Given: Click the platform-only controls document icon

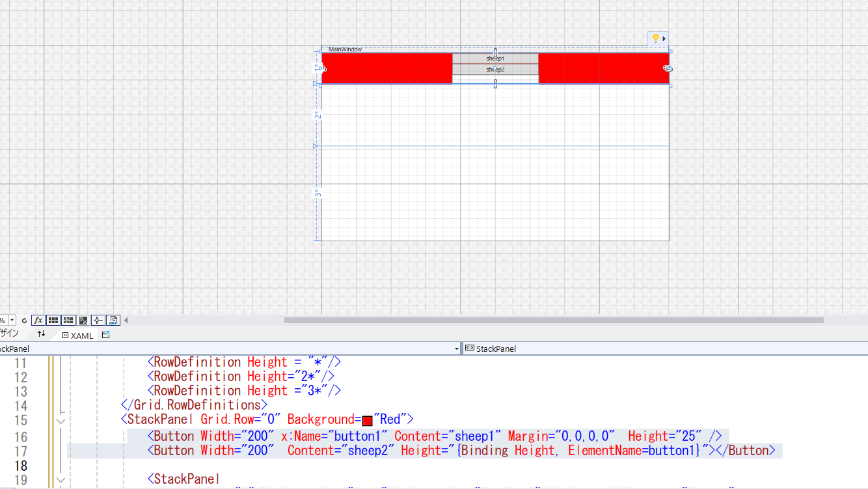Looking at the screenshot, I should pos(113,320).
